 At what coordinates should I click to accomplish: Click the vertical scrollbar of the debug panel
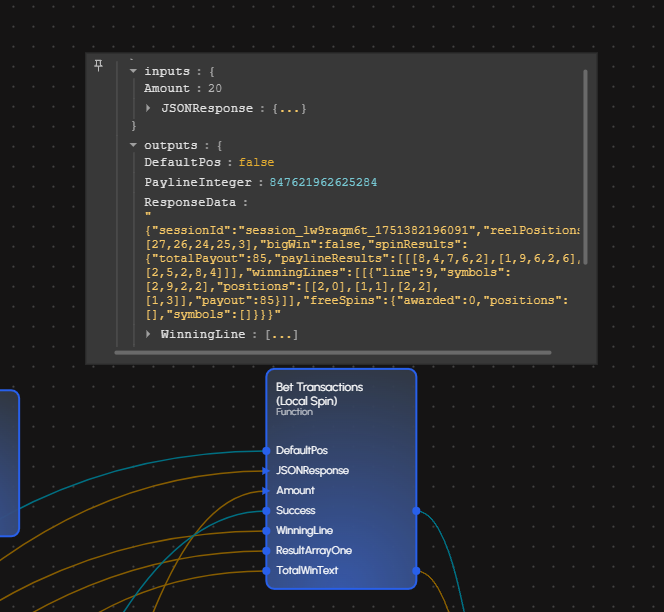pyautogui.click(x=585, y=167)
